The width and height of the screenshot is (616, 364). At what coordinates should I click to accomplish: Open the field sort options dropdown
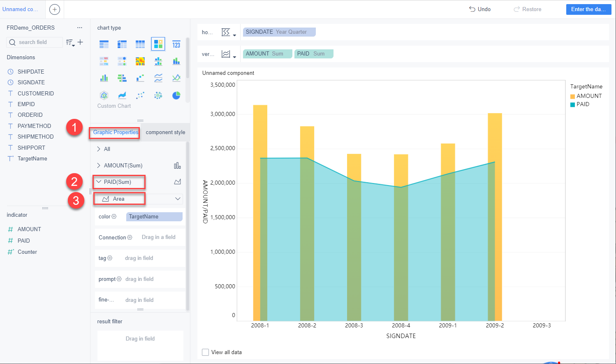[x=70, y=42]
